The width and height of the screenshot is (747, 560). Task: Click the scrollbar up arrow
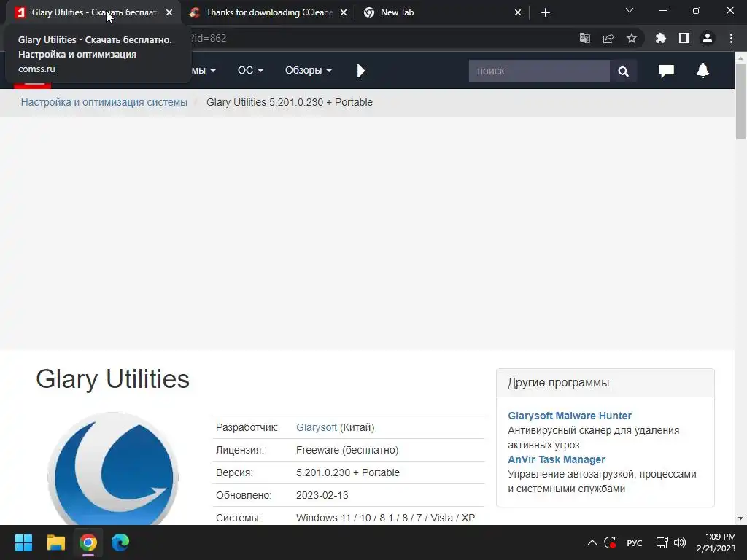[740, 58]
